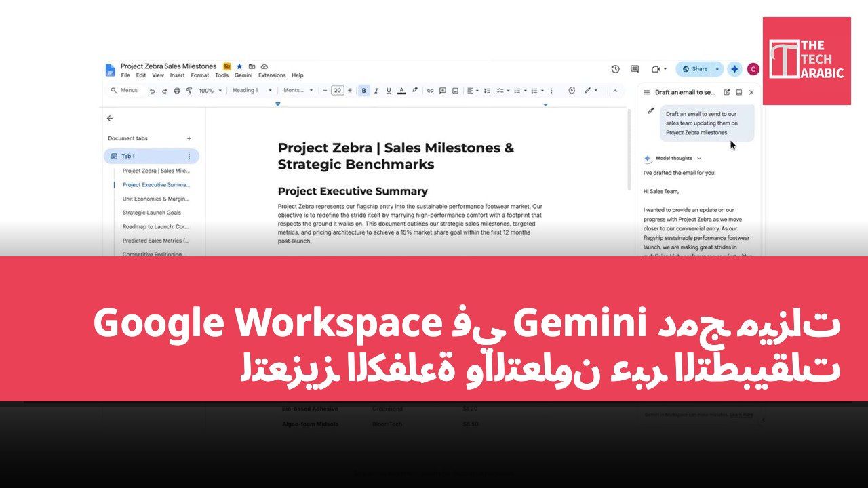The width and height of the screenshot is (868, 488).
Task: Click the Share button
Action: tap(694, 69)
